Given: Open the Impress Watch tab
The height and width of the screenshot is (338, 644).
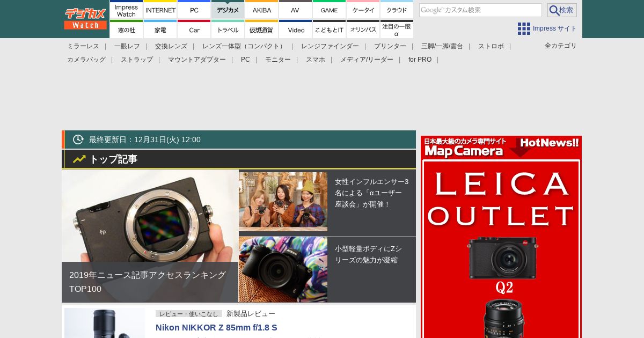Looking at the screenshot, I should click(126, 9).
